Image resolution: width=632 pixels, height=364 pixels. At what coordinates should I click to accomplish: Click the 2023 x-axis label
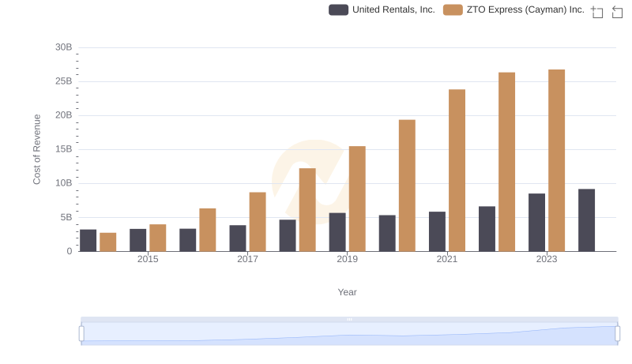(x=547, y=259)
